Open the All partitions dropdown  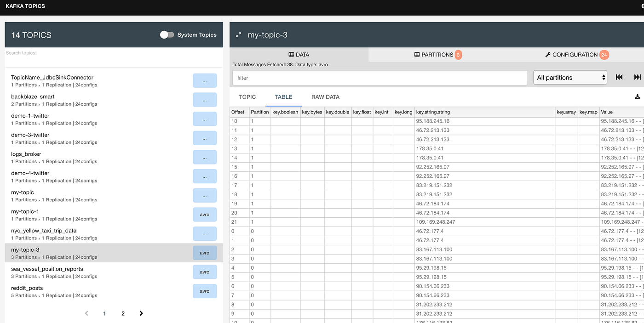[x=570, y=77]
